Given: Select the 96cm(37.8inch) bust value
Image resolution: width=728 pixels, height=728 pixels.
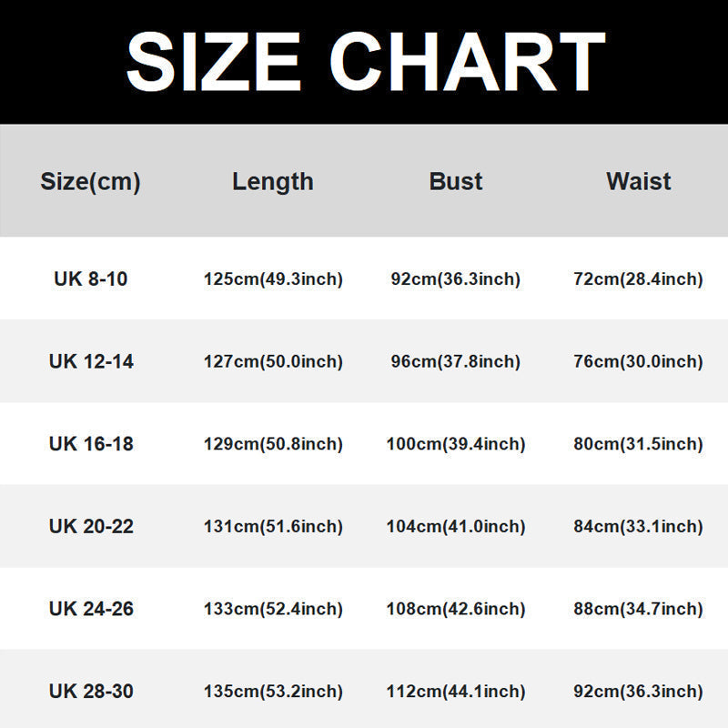Looking at the screenshot, I should coord(456,362).
